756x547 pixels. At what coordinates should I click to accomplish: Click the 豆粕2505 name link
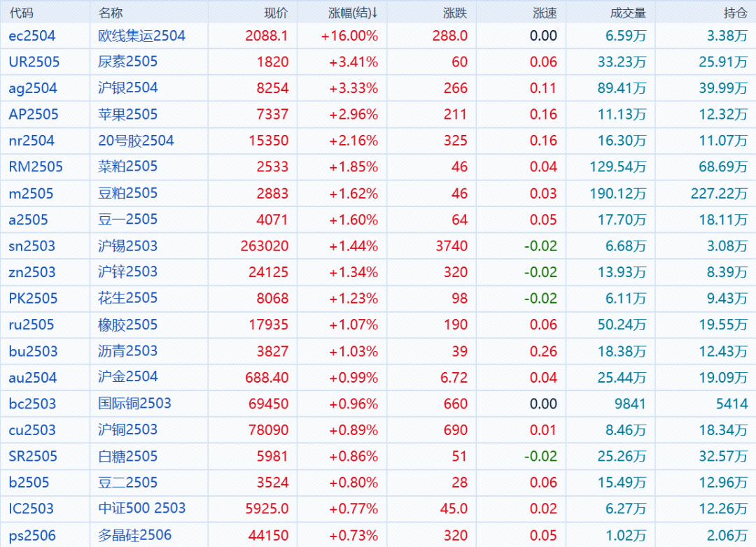128,193
